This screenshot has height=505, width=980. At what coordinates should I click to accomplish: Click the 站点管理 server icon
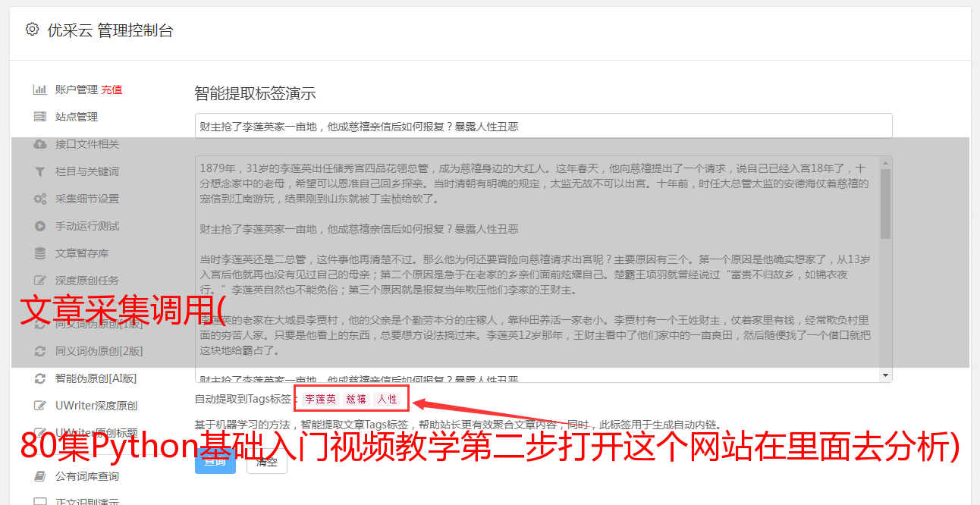[40, 117]
